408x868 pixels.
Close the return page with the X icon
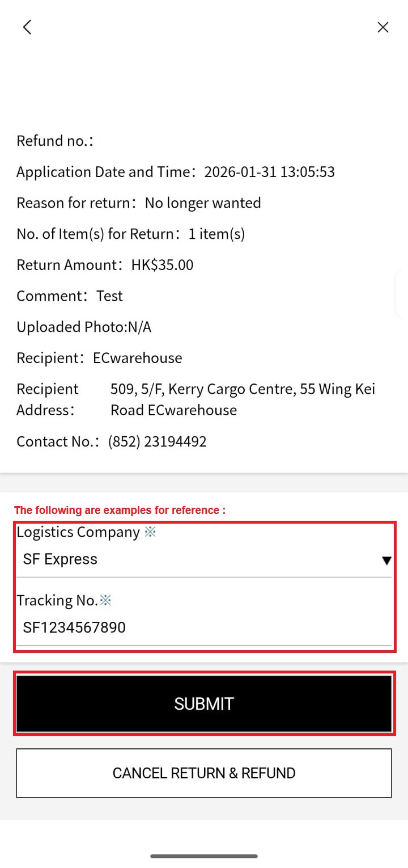383,27
